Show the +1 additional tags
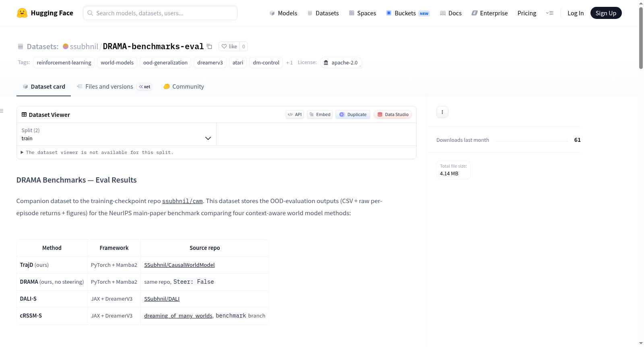 point(289,62)
